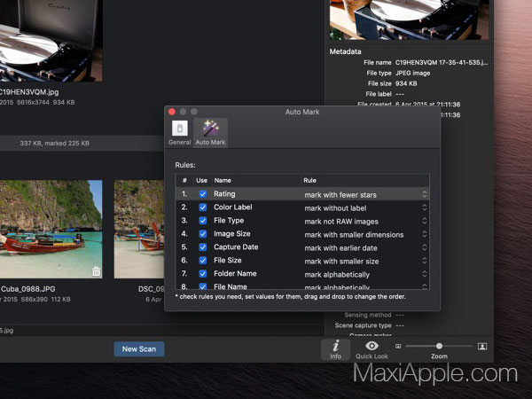Open the General preferences tab

179,133
